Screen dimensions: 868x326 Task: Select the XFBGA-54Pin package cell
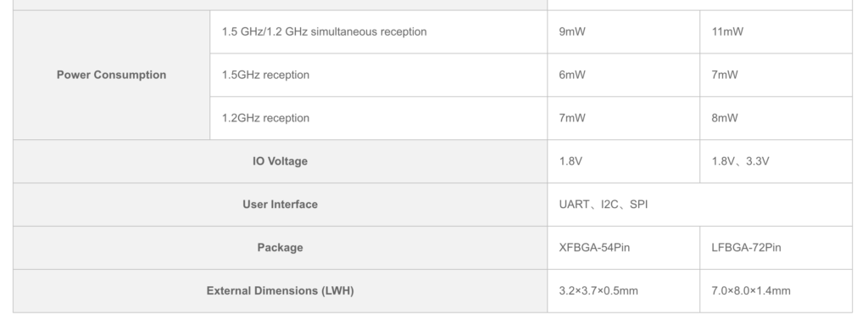coord(623,248)
